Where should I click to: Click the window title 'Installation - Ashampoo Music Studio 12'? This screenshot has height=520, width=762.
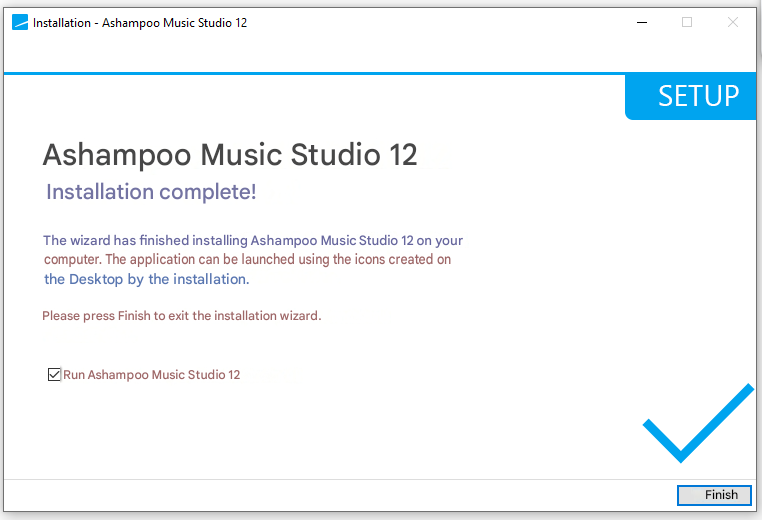(140, 23)
